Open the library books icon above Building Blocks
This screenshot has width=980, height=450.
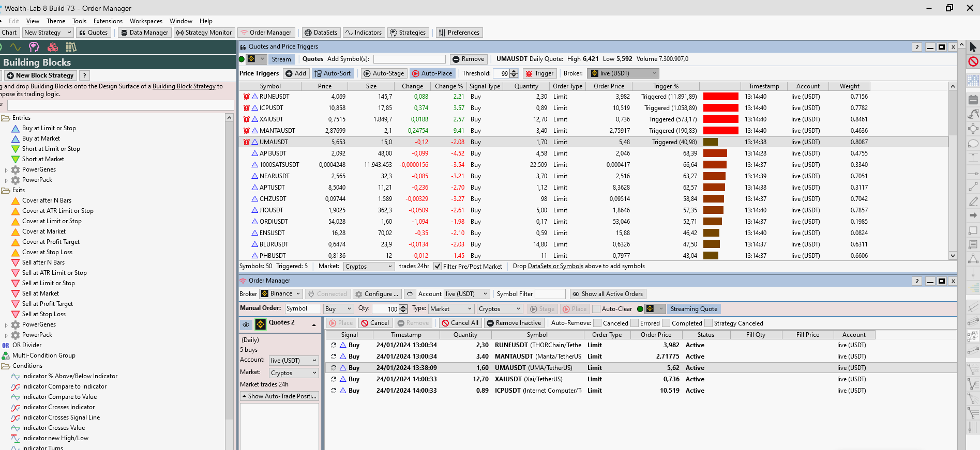click(x=71, y=47)
